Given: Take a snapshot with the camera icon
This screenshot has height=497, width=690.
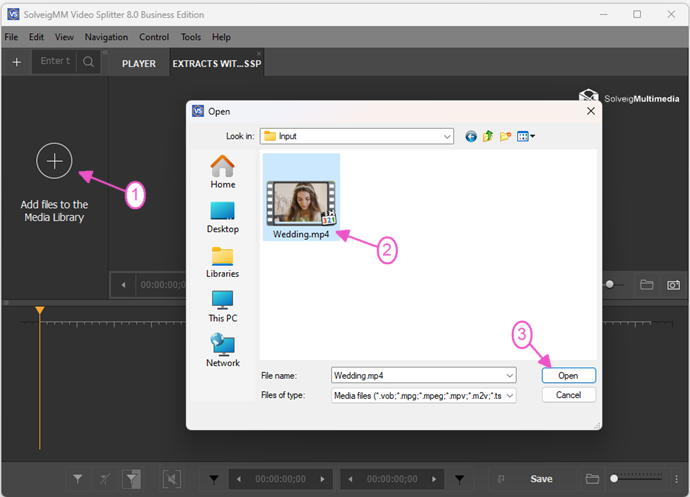Looking at the screenshot, I should [673, 285].
